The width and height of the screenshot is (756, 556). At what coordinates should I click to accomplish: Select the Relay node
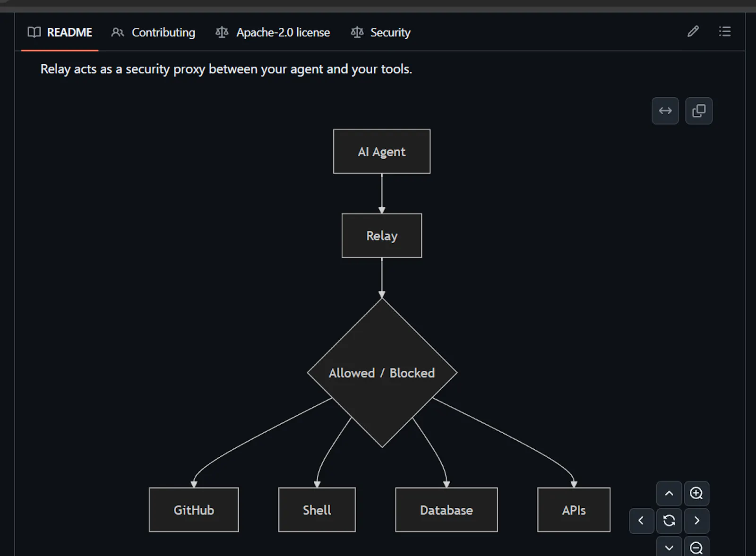pos(382,236)
